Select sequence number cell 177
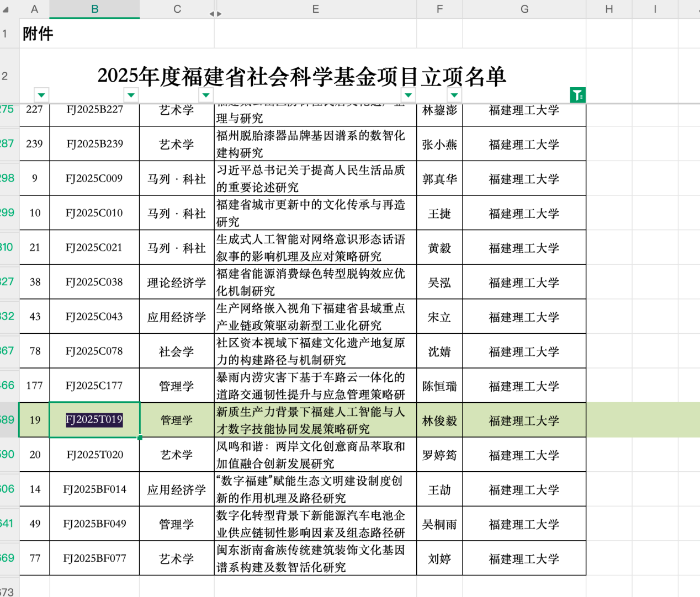The height and width of the screenshot is (597, 700). (35, 385)
